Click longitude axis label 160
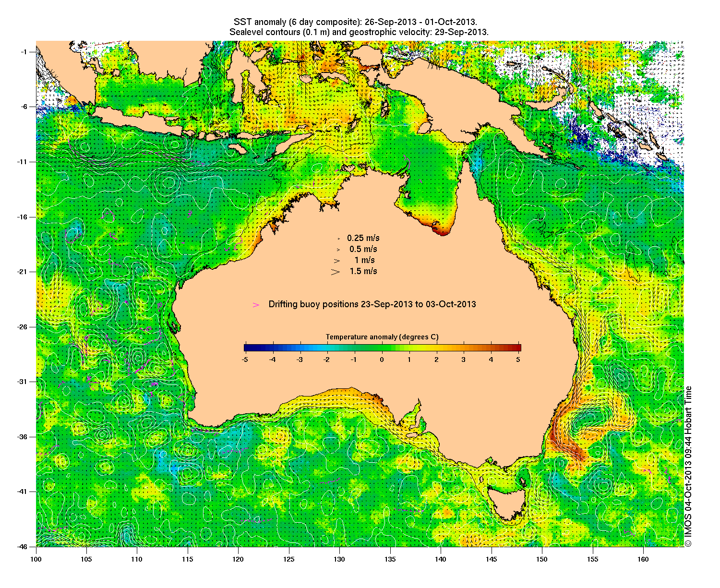The width and height of the screenshot is (720, 588). click(x=643, y=559)
